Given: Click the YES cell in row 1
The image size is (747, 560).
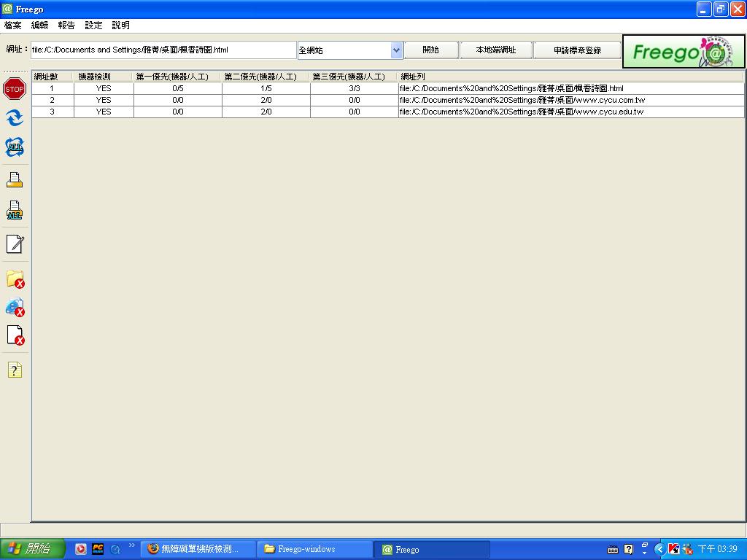Looking at the screenshot, I should [x=104, y=88].
